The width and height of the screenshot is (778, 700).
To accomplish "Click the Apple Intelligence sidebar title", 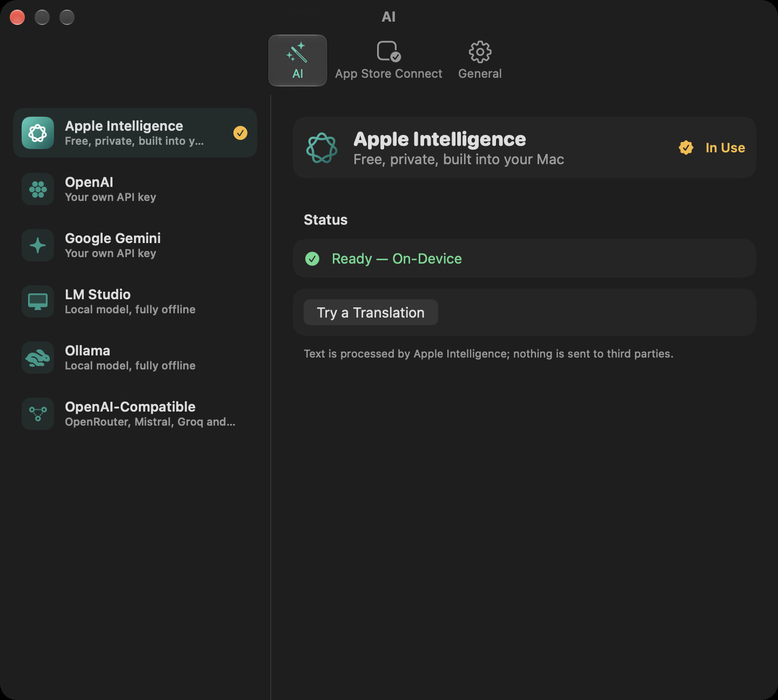I will [x=124, y=126].
